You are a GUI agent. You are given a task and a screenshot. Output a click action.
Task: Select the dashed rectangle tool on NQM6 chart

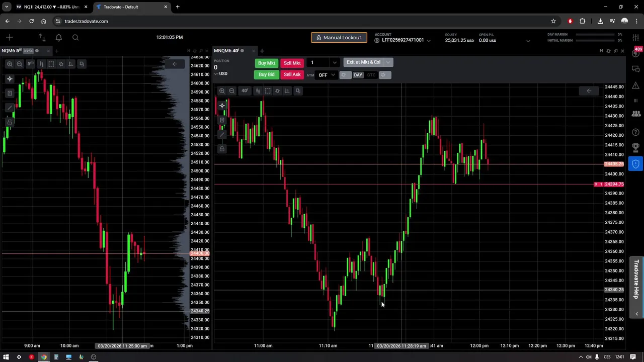click(x=51, y=64)
